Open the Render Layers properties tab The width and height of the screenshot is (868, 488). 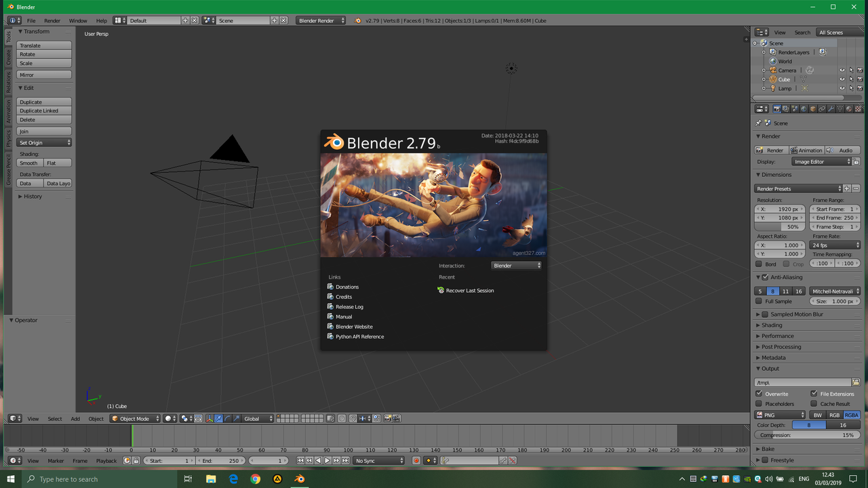786,108
